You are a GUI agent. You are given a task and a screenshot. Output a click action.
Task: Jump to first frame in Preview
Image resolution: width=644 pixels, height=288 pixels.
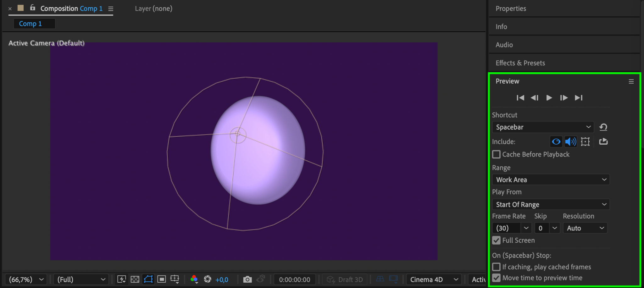click(x=520, y=98)
